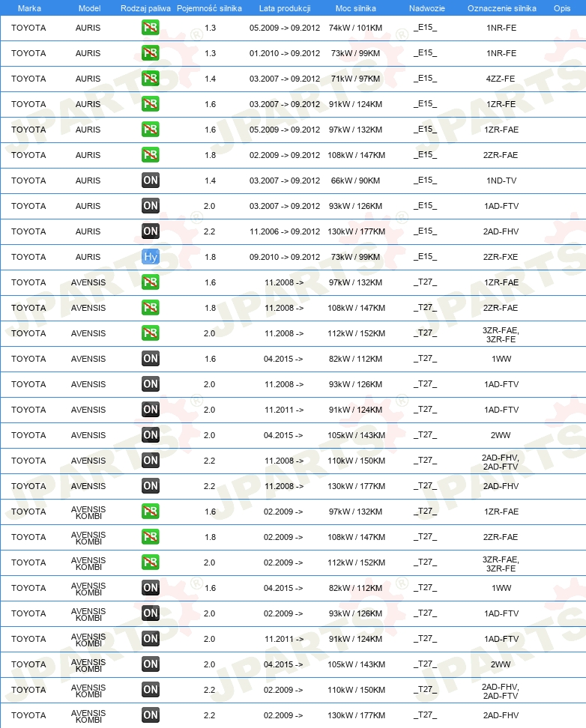Click petrol icon in Avensis Kombi 2.0 112kW row

[150, 562]
